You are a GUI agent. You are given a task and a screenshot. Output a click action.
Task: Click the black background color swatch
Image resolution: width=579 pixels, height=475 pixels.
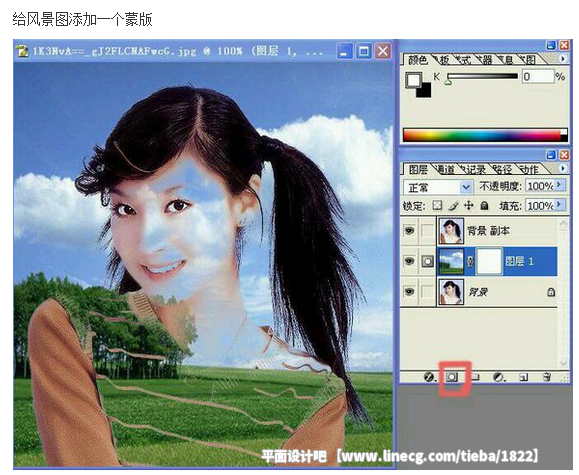(425, 92)
